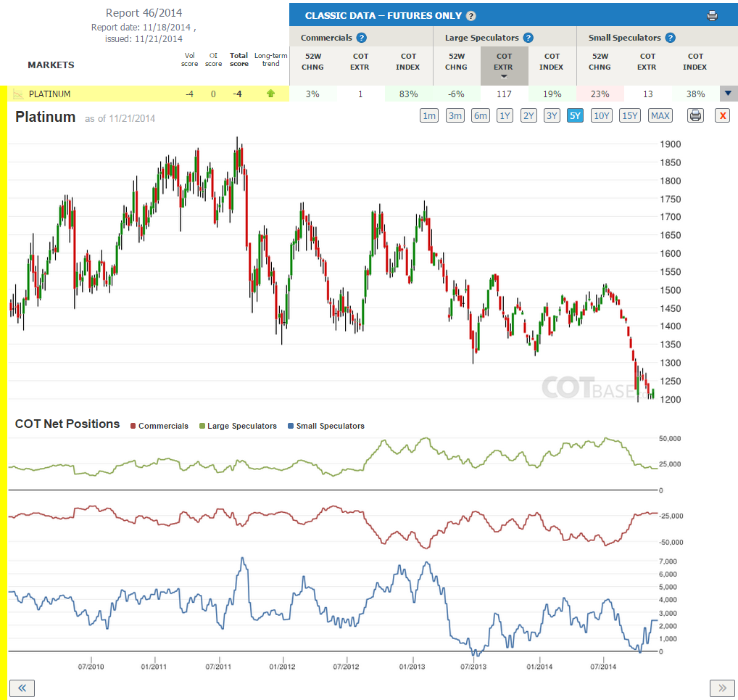This screenshot has width=738, height=700.
Task: Show Small Speculators help question mark
Action: point(671,38)
